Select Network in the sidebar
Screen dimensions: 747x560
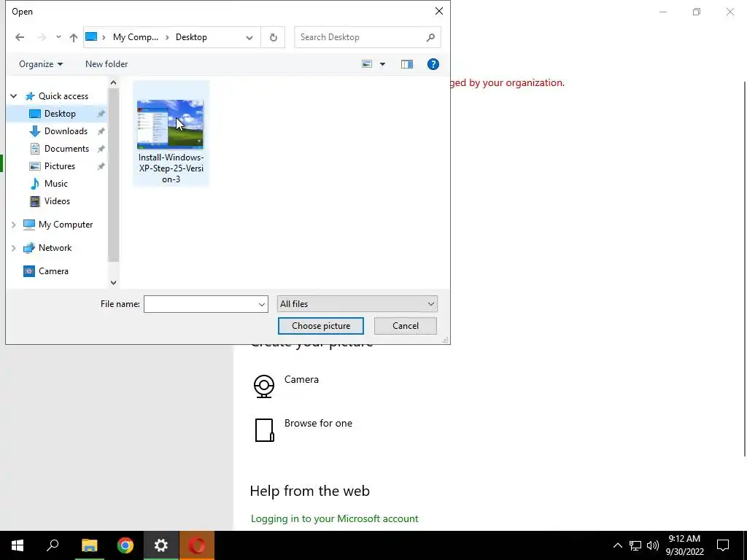point(55,248)
